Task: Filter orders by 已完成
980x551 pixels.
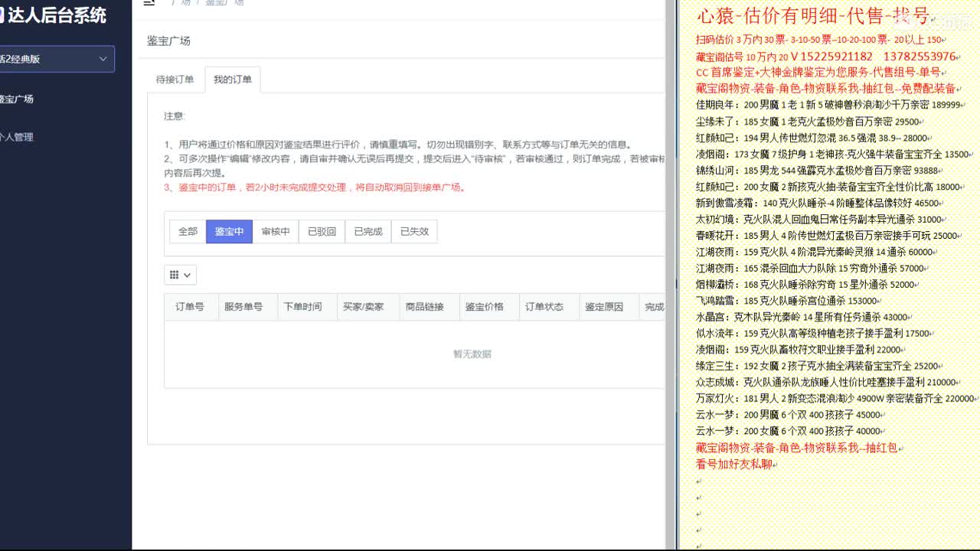Action: click(368, 231)
